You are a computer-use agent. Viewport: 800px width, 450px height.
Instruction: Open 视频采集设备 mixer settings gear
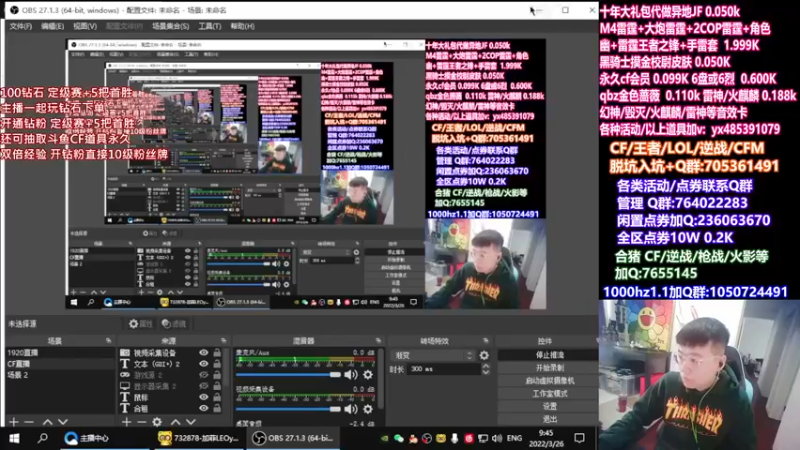pos(368,409)
